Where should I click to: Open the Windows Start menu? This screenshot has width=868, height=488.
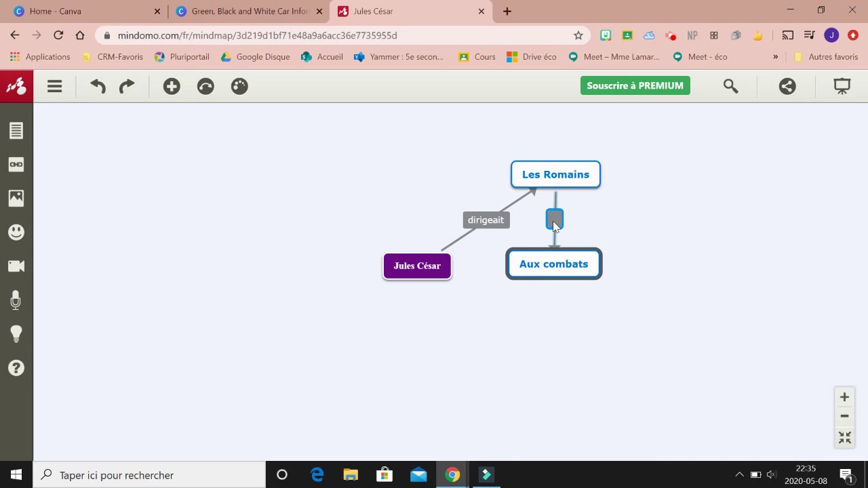point(16,475)
